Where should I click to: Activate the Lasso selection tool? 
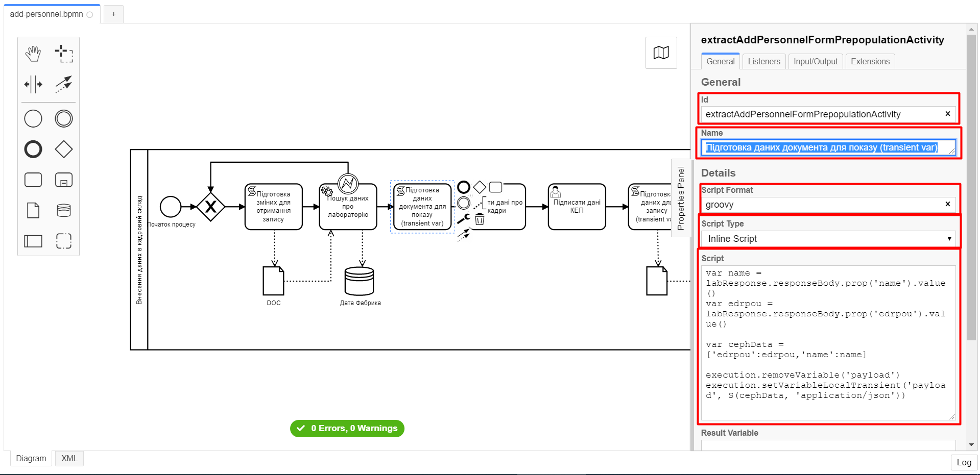(x=64, y=53)
